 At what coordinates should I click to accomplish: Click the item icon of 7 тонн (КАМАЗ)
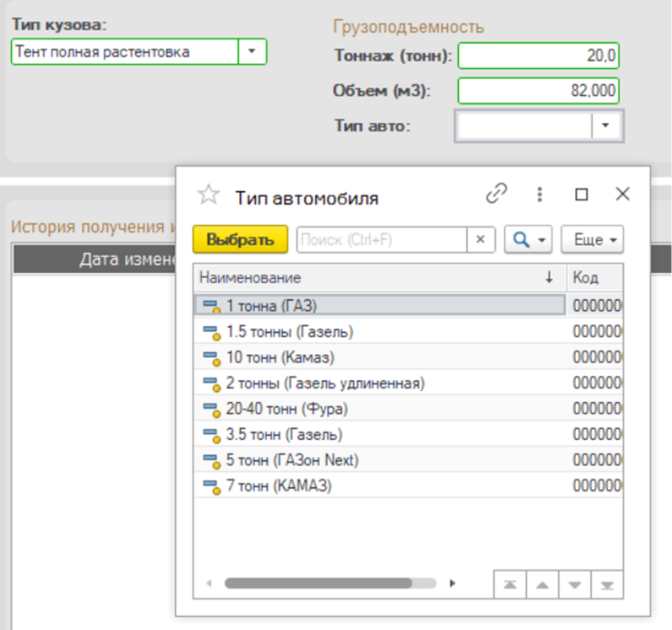tap(212, 487)
